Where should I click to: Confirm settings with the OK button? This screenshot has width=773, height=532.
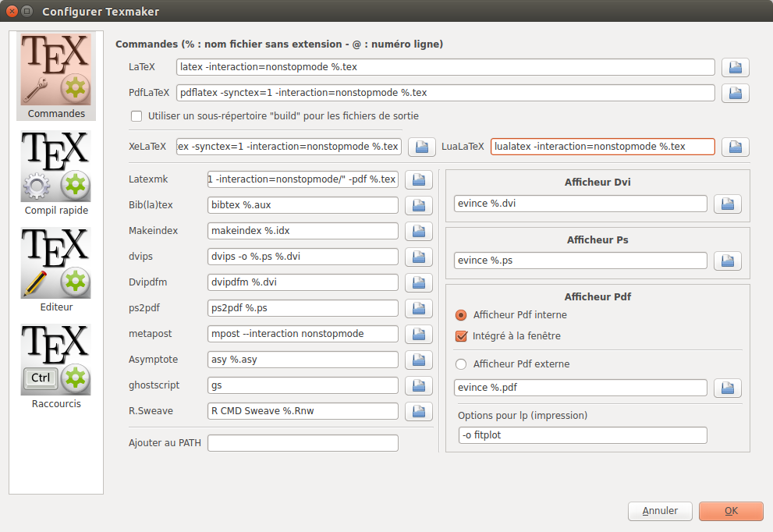tap(731, 511)
